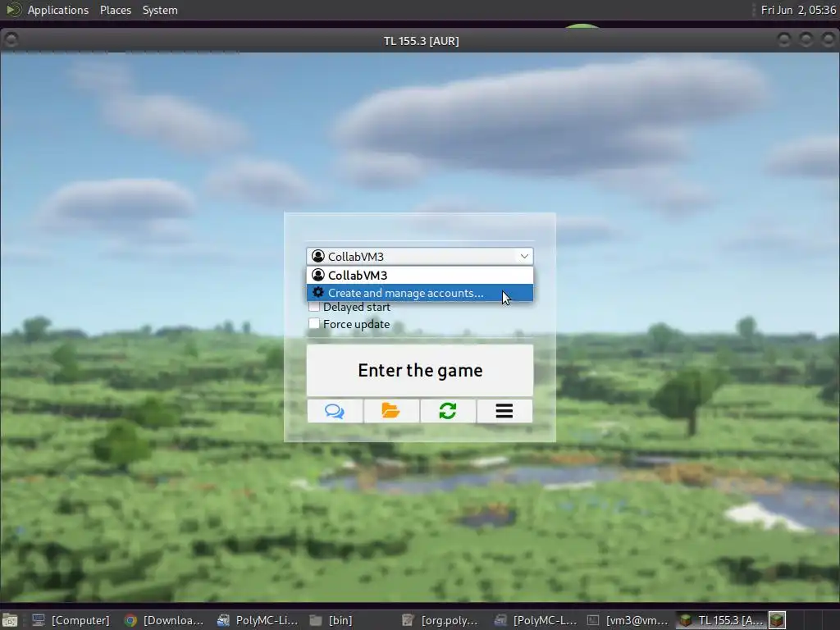Switch to PolyMC-Li... taskbar window
The height and width of the screenshot is (630, 840).
(x=257, y=620)
